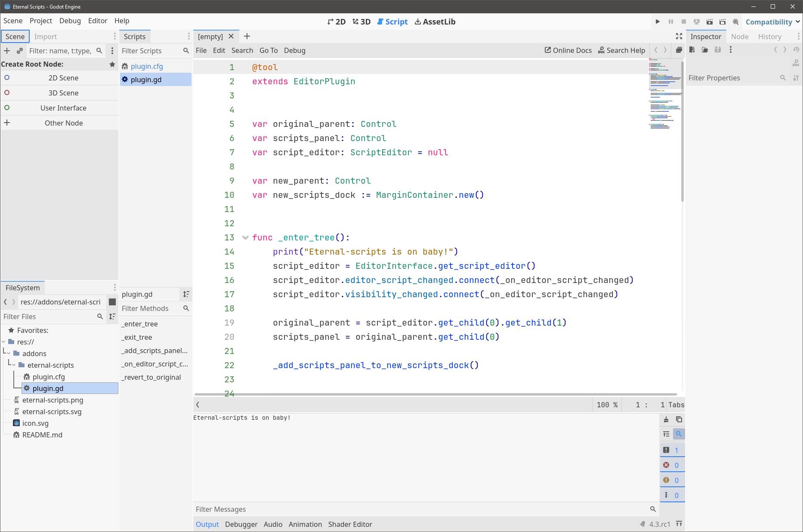Image resolution: width=803 pixels, height=532 pixels.
Task: Toggle FileSystem split mode square icon
Action: click(112, 302)
